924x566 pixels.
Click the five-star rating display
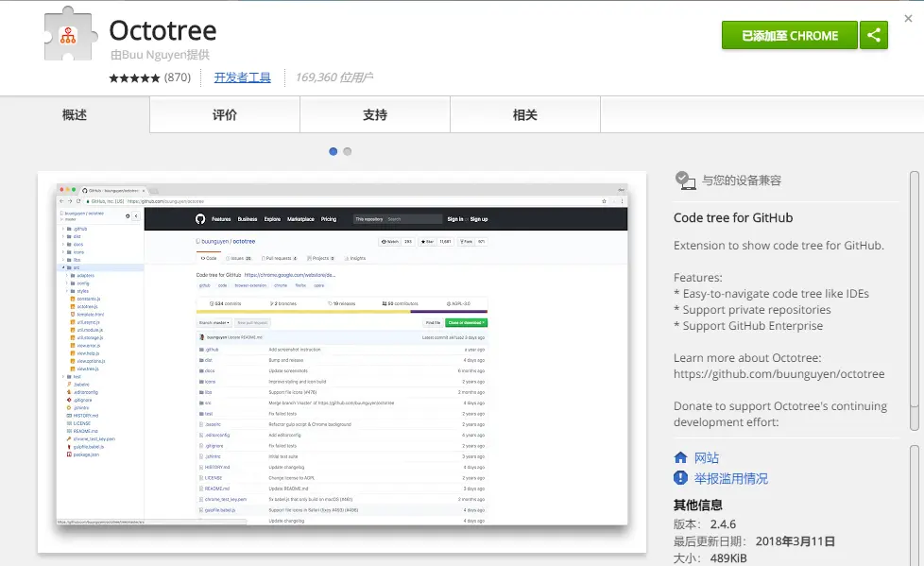(x=134, y=77)
